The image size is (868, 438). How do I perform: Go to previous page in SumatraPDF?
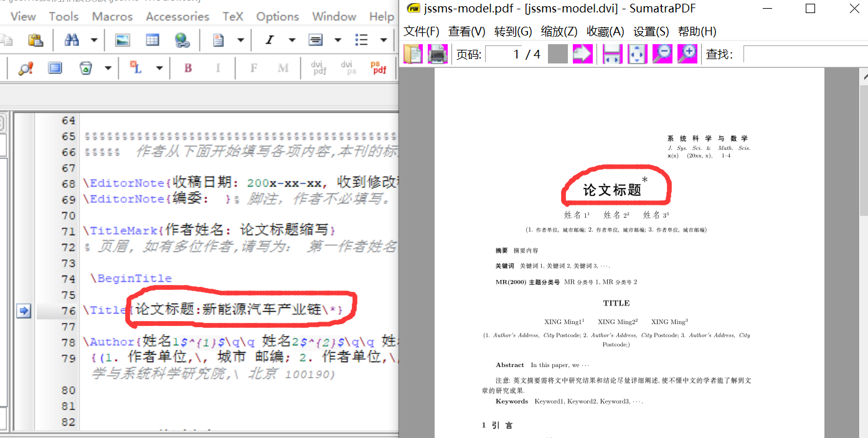[x=558, y=54]
